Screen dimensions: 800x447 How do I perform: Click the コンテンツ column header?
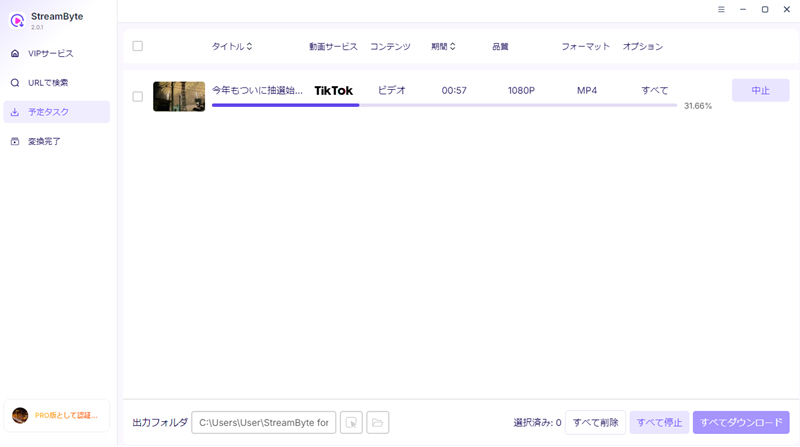(390, 46)
